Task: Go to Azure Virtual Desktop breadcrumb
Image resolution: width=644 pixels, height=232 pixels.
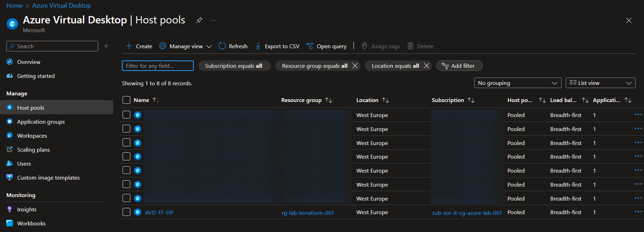Action: pos(61,6)
